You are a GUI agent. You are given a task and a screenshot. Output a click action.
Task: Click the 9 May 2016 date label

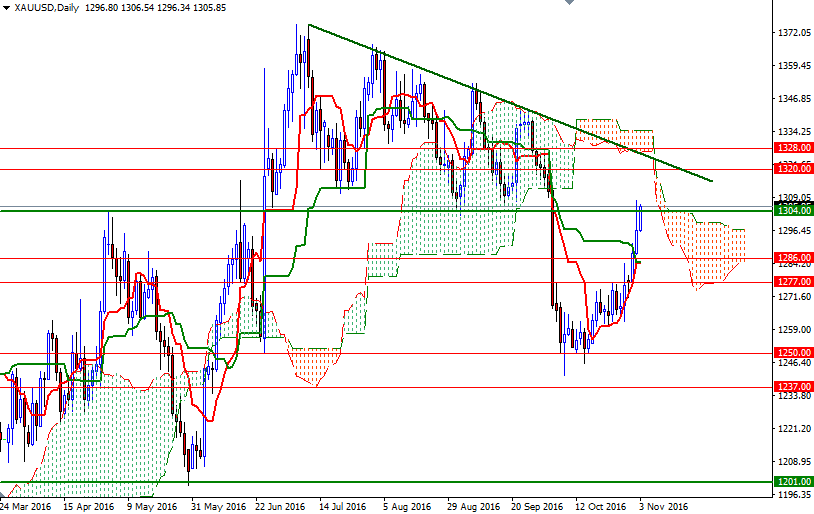152,506
